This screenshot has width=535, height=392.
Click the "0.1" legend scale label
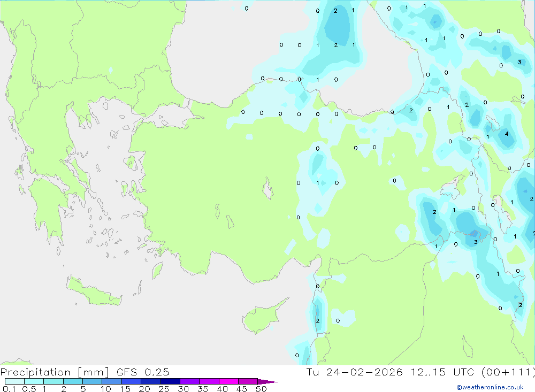(9, 389)
